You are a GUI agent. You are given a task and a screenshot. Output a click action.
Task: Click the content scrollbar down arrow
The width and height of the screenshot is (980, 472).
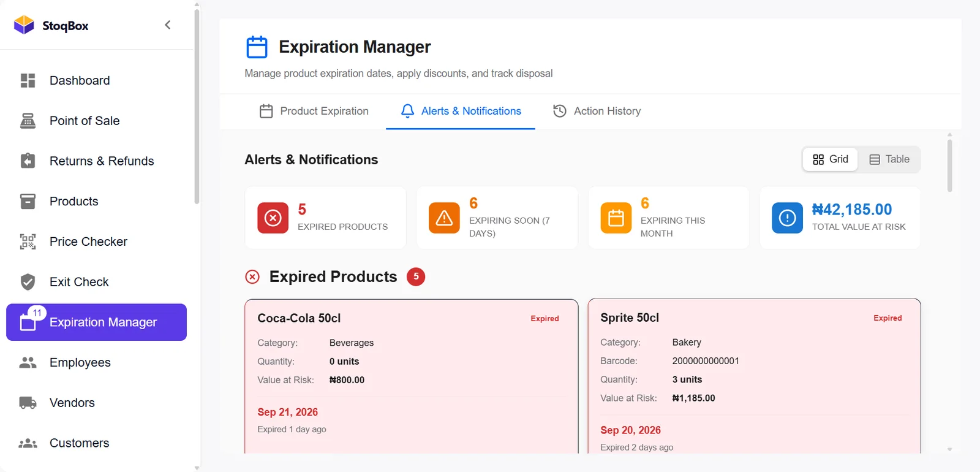pos(950,449)
